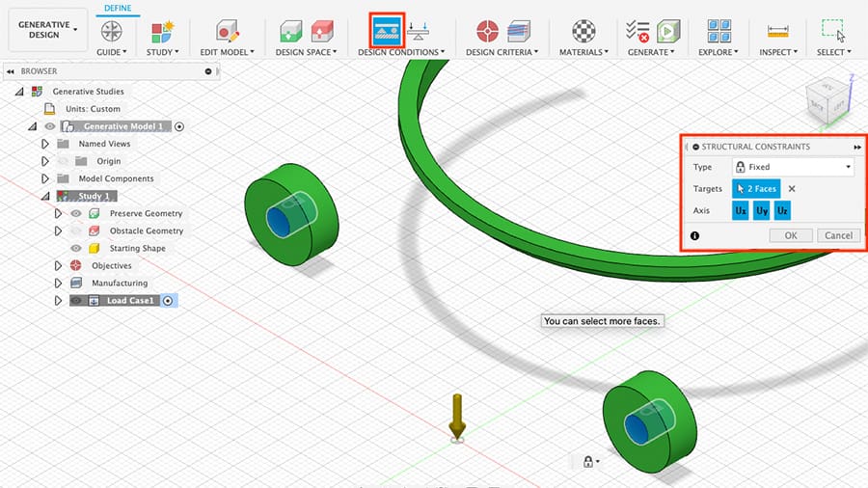Toggle Load Case1 visibility eye
The height and width of the screenshot is (488, 868).
[76, 301]
